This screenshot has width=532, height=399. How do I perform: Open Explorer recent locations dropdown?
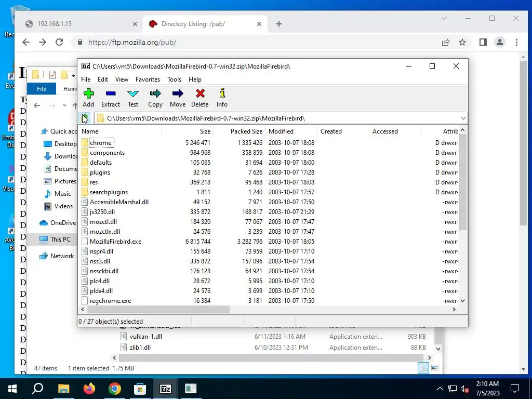click(x=64, y=105)
